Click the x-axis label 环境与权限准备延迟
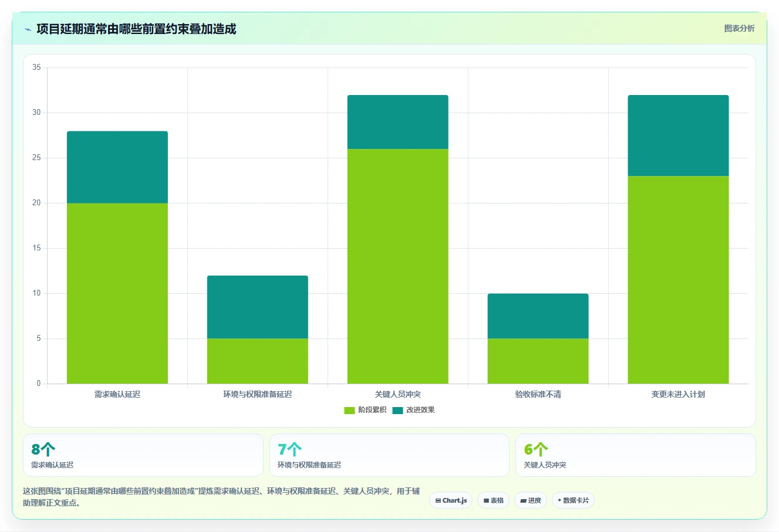Image resolution: width=779 pixels, height=532 pixels. pos(258,394)
